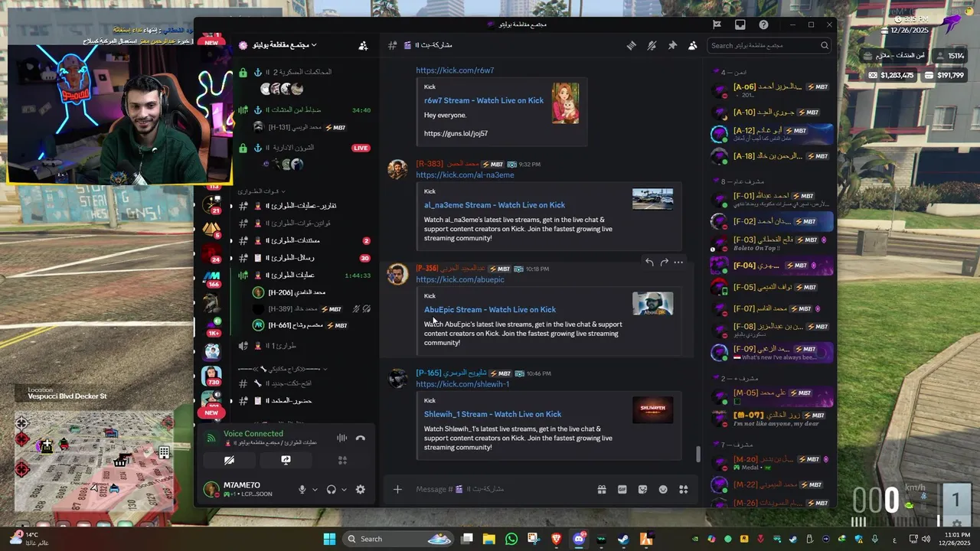Screen dimensions: 980x551
Task: Mute the microphone in user panel
Action: 302,490
